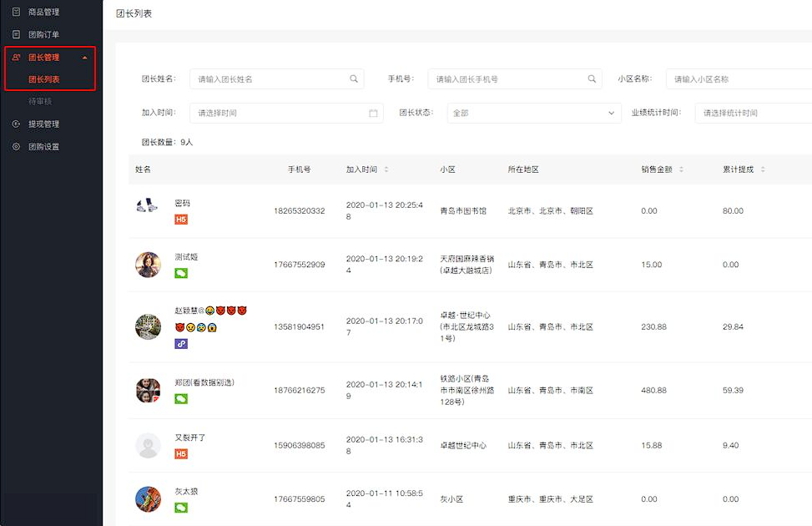Click the 商品管理 sidebar icon

(16, 12)
